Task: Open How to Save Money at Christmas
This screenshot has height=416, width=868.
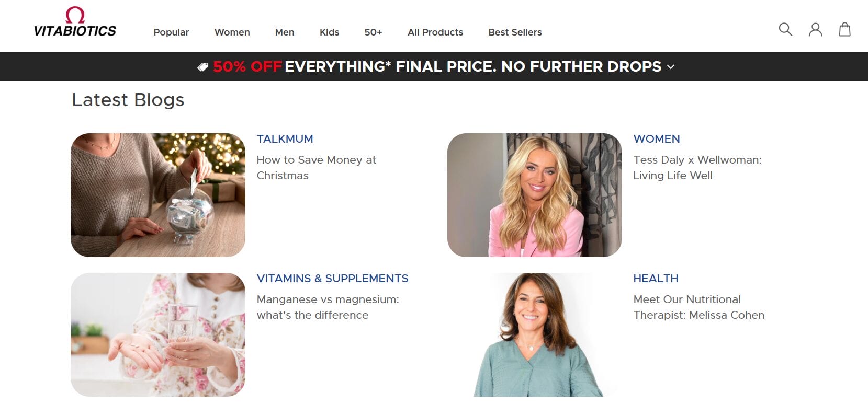Action: click(316, 168)
